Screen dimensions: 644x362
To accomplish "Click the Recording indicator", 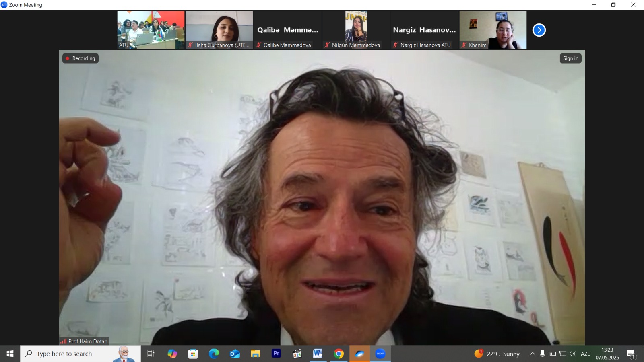I will [x=80, y=58].
